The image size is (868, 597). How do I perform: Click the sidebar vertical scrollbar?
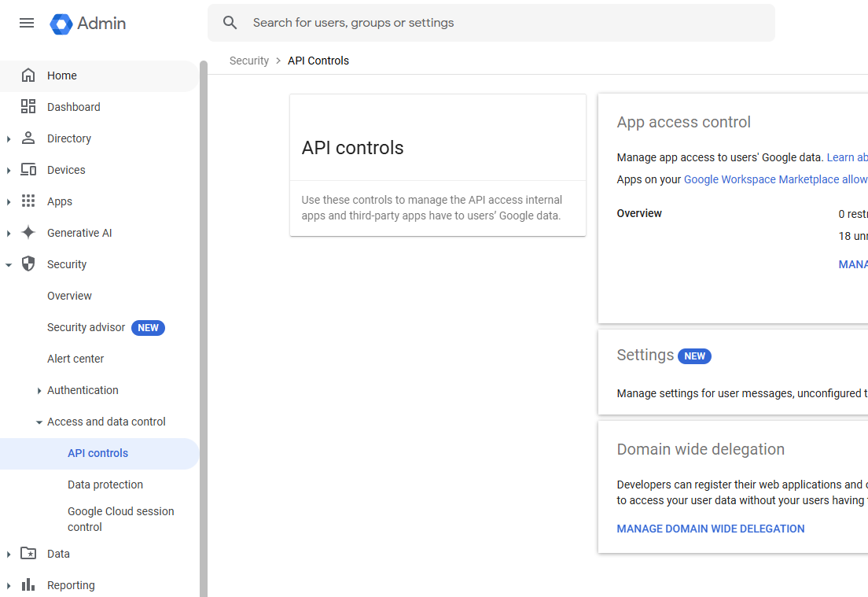coord(204,329)
